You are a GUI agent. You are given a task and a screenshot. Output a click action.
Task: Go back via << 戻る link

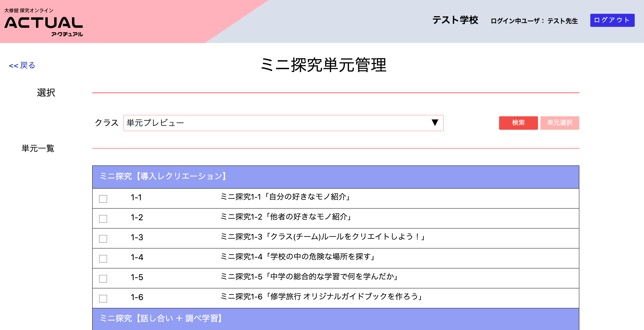click(22, 65)
